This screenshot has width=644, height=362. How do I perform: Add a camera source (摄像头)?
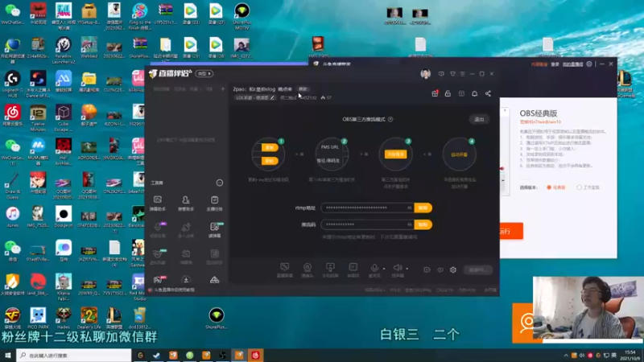(x=308, y=270)
